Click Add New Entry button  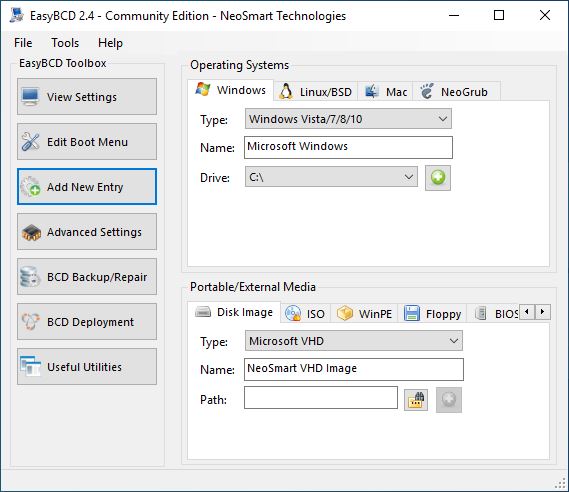point(87,187)
